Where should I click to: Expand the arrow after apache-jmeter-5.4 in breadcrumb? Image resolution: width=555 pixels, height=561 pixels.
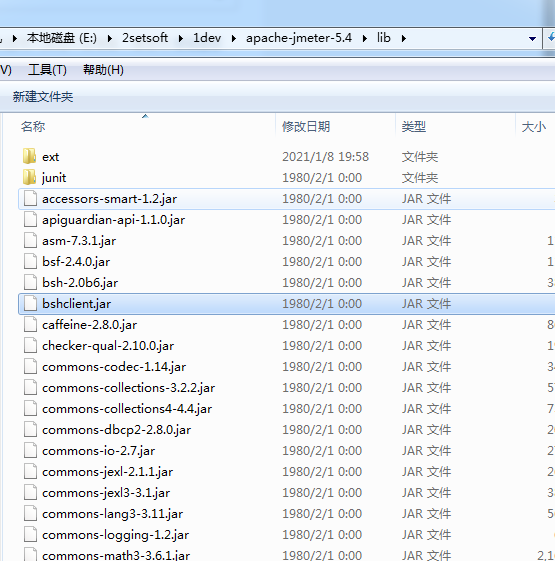tap(365, 38)
